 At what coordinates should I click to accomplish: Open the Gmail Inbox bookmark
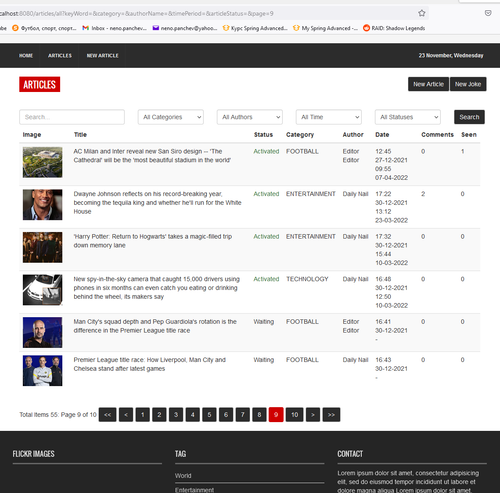tap(114, 28)
